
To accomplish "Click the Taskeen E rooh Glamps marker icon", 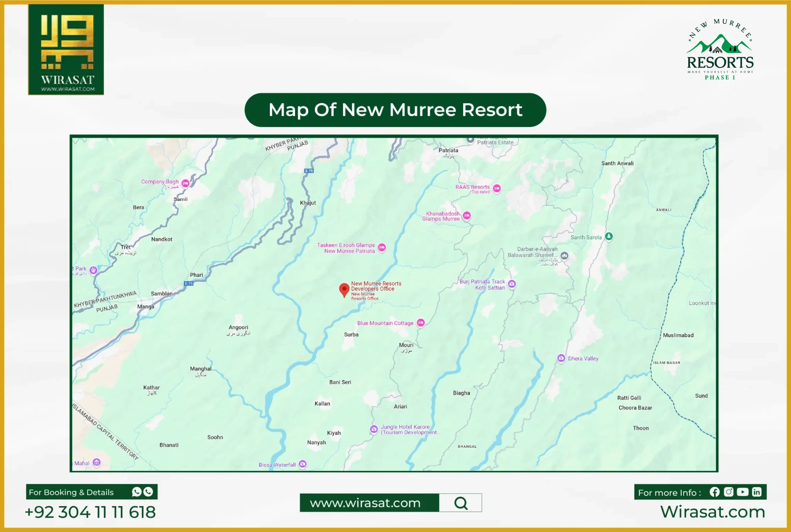I will click(x=382, y=247).
